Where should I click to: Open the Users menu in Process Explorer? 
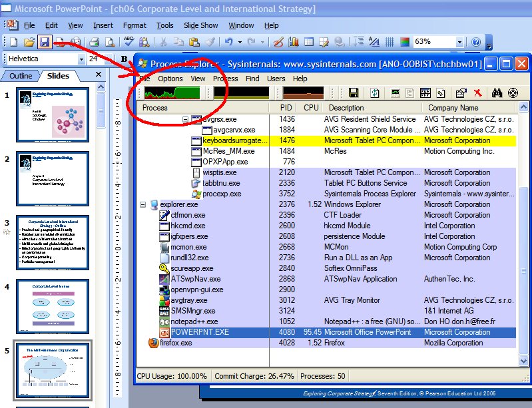click(x=276, y=79)
